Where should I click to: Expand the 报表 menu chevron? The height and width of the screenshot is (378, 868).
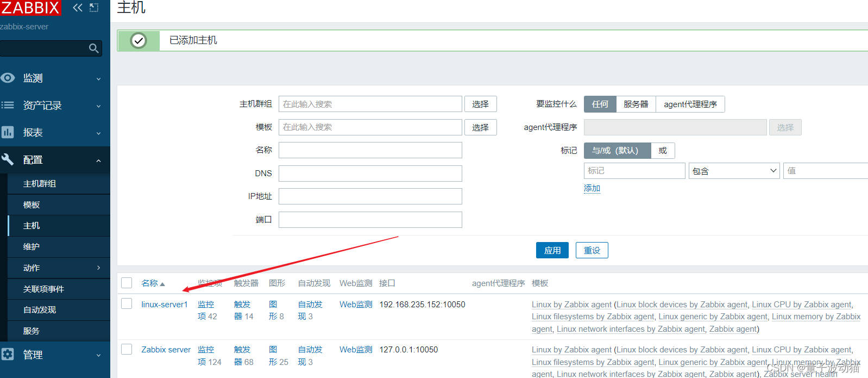[x=98, y=133]
